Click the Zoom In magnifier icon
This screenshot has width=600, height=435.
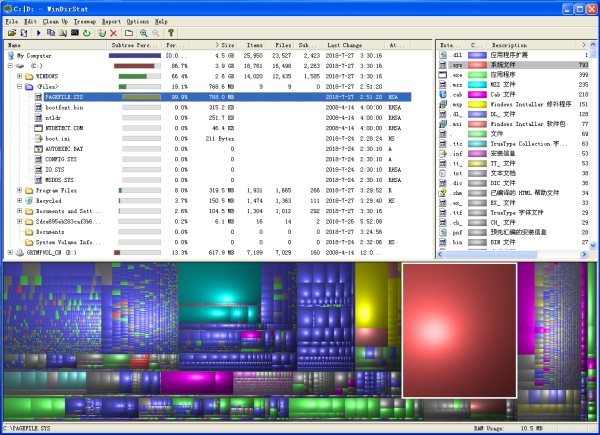pyautogui.click(x=141, y=33)
